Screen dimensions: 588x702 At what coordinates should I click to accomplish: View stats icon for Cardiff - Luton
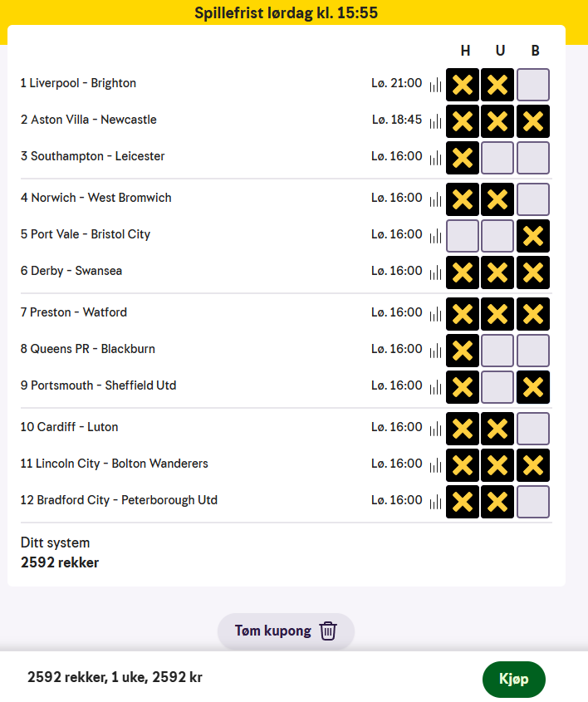point(435,429)
